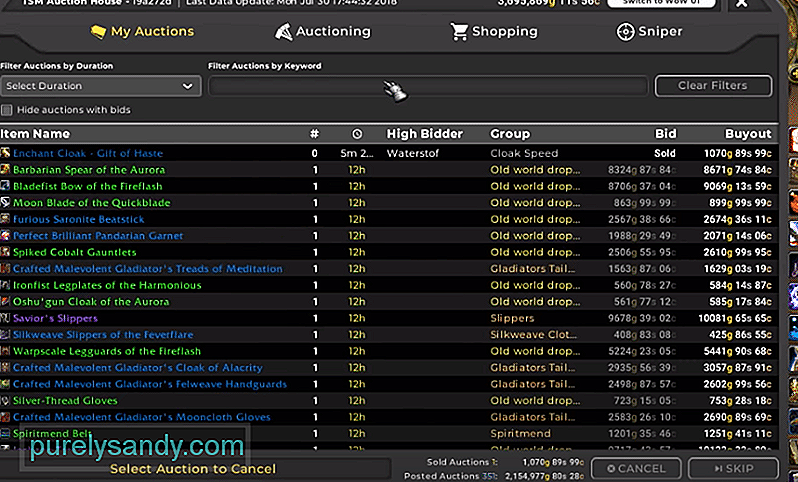This screenshot has height=482, width=798.
Task: Sort by the High Bidder column header
Action: tap(424, 134)
